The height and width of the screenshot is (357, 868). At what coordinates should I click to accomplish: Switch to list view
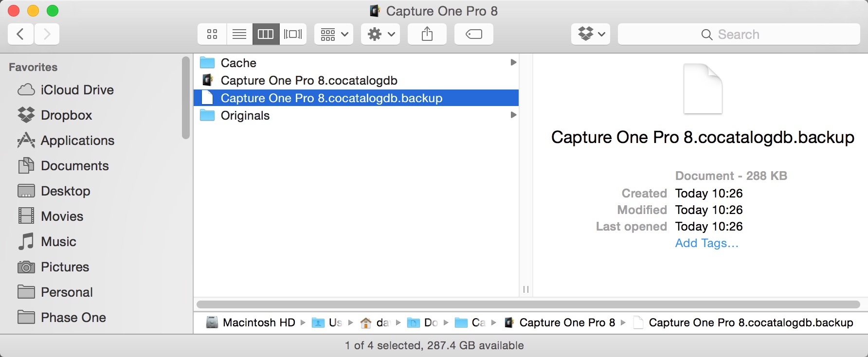tap(239, 34)
